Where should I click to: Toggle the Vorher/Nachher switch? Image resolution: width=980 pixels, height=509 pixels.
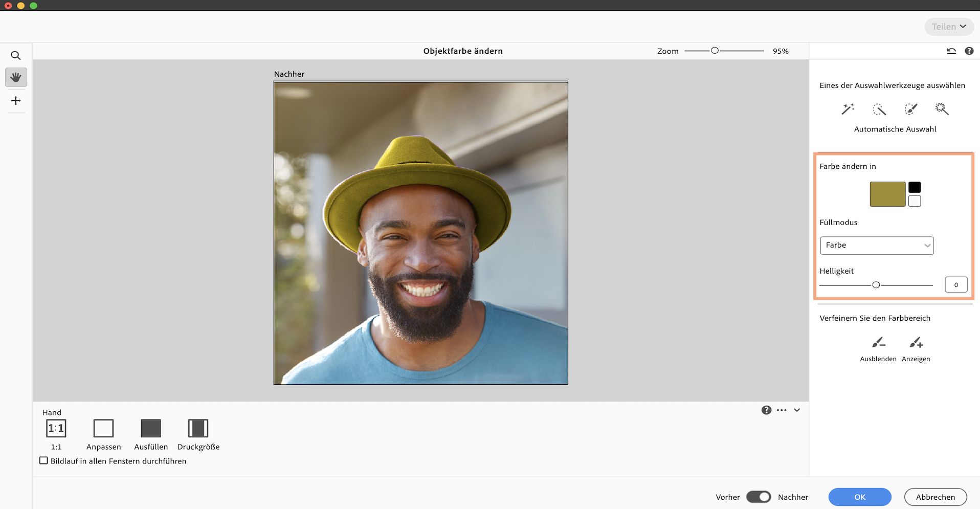coord(759,497)
